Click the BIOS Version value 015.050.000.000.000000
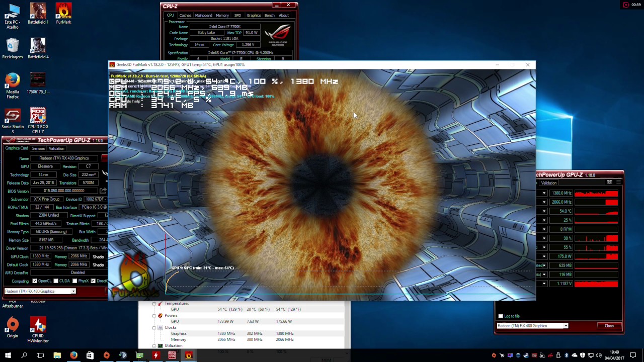The image size is (644, 362). click(x=64, y=191)
